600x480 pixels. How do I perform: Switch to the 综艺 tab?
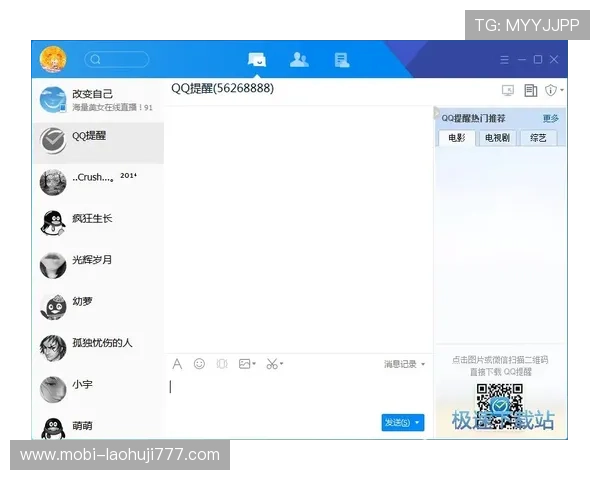coord(538,138)
